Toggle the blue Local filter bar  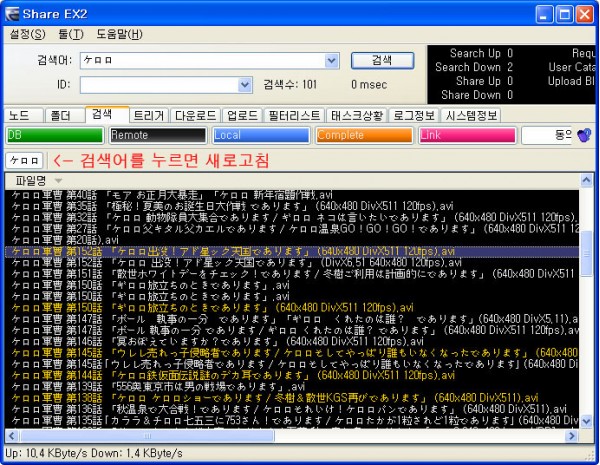click(x=261, y=135)
